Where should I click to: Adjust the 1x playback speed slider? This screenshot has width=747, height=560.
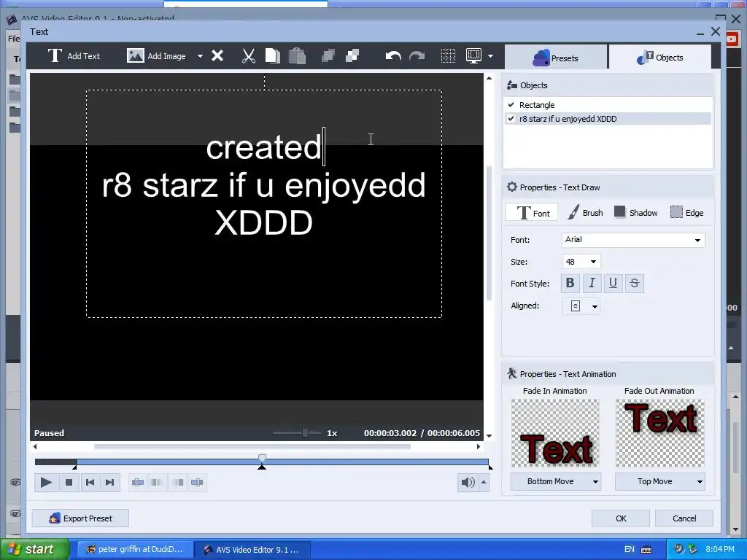pos(305,432)
